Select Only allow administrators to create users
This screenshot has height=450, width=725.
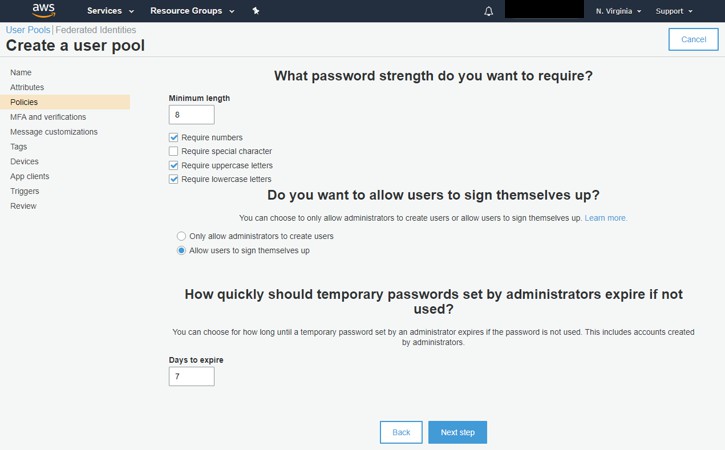181,236
